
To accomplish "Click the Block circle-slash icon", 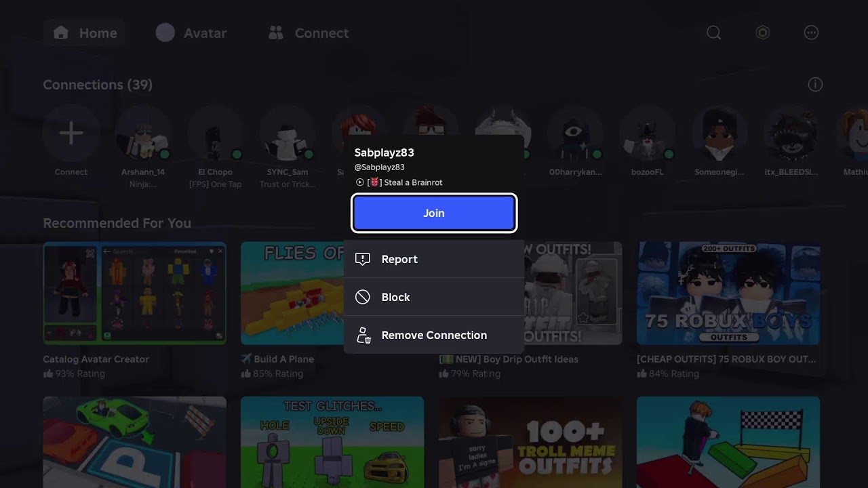I will pos(363,297).
